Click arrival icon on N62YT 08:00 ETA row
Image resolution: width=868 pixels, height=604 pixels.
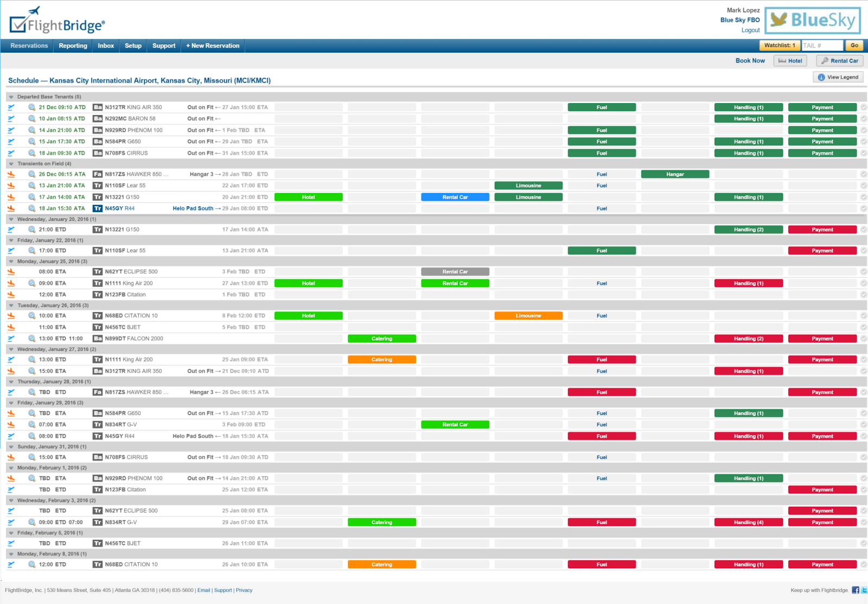11,272
